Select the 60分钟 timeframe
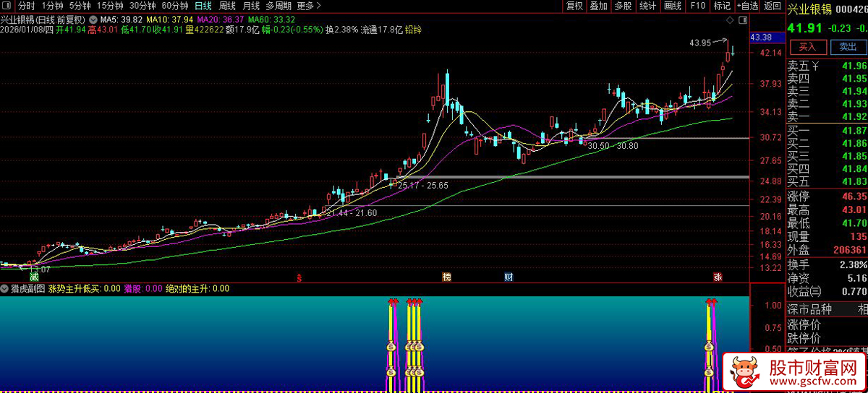This screenshot has width=868, height=393. click(x=174, y=6)
